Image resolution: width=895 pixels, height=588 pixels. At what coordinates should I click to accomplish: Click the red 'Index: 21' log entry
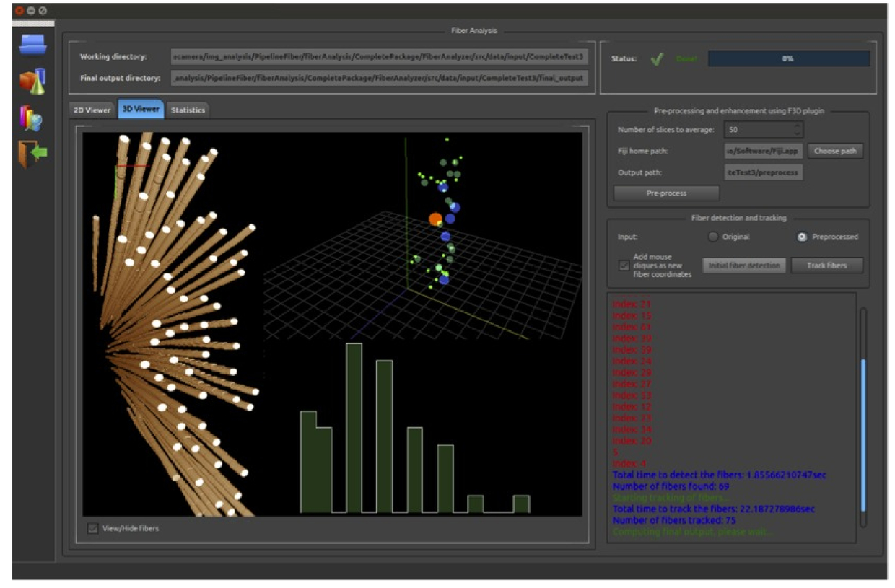pos(632,304)
